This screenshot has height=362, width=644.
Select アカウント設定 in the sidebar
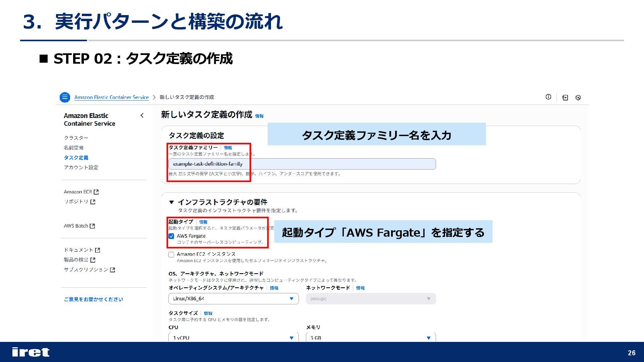point(81,167)
